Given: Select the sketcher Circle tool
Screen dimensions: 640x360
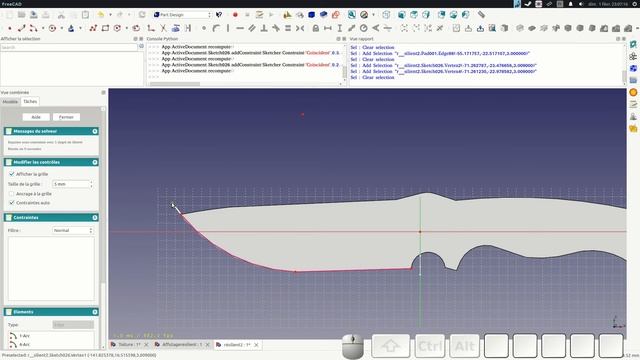Looking at the screenshot, I should (x=52, y=28).
